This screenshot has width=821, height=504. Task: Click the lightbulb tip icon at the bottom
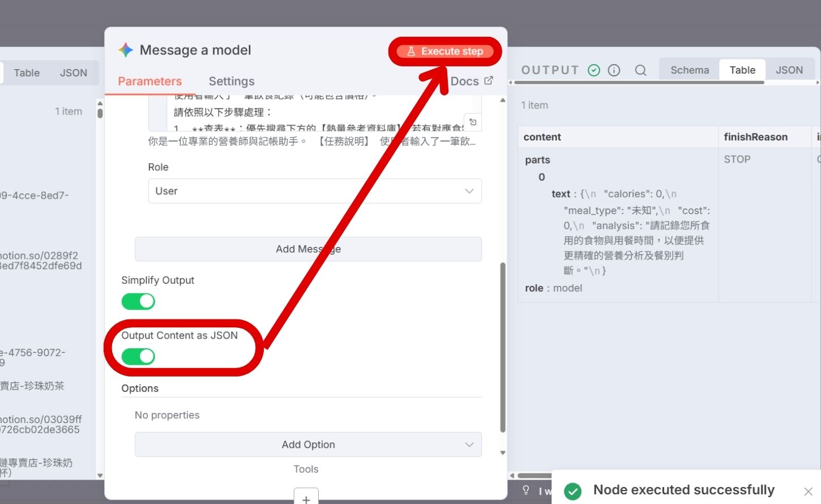click(525, 490)
